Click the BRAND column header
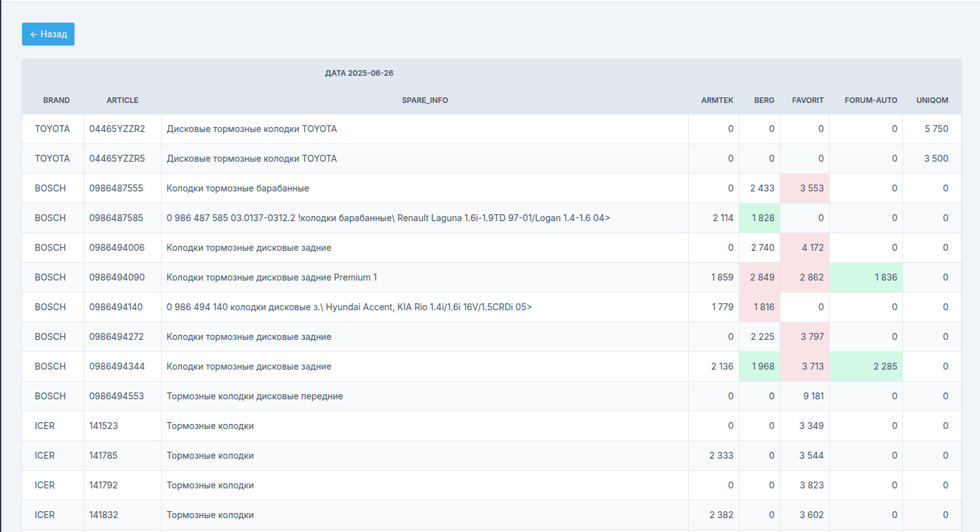Image resolution: width=980 pixels, height=532 pixels. click(56, 100)
